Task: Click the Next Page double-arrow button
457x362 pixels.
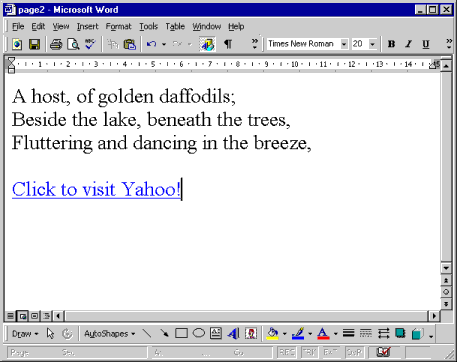Action: (446, 304)
